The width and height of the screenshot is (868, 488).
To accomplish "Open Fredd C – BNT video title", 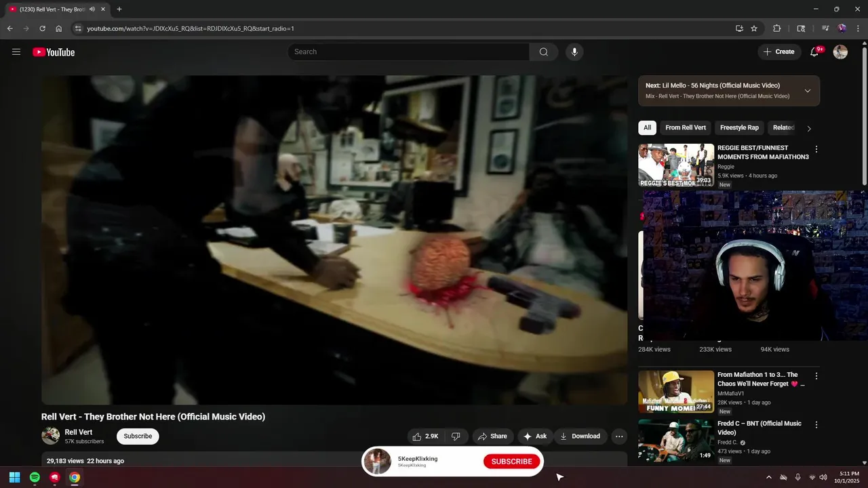I will [759, 428].
